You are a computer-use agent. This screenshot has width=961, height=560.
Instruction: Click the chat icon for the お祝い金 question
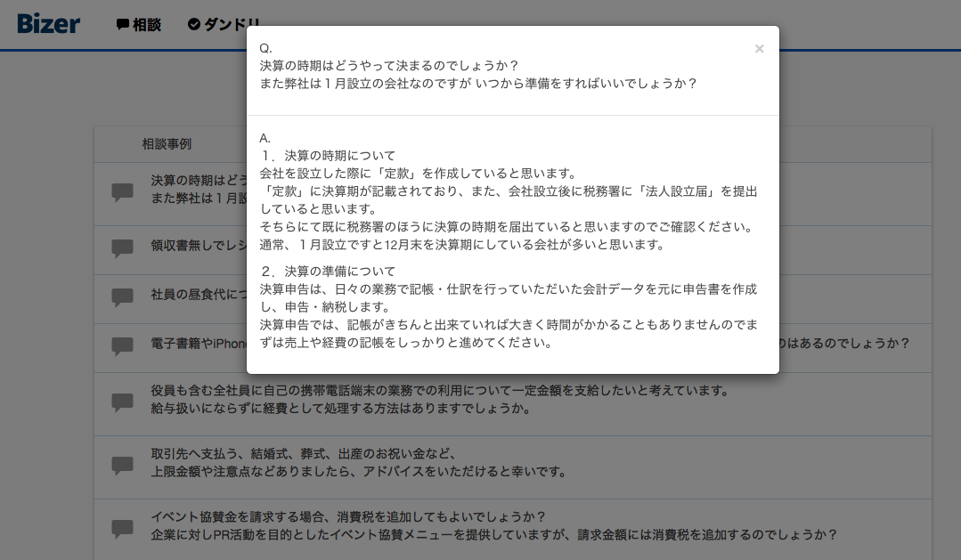(123, 466)
